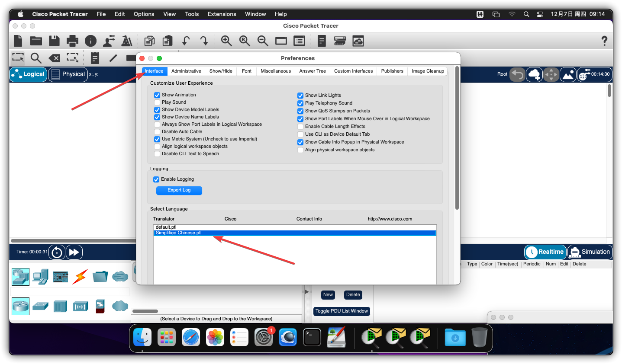Click the New file toolbar icon
622x364 pixels.
click(18, 41)
